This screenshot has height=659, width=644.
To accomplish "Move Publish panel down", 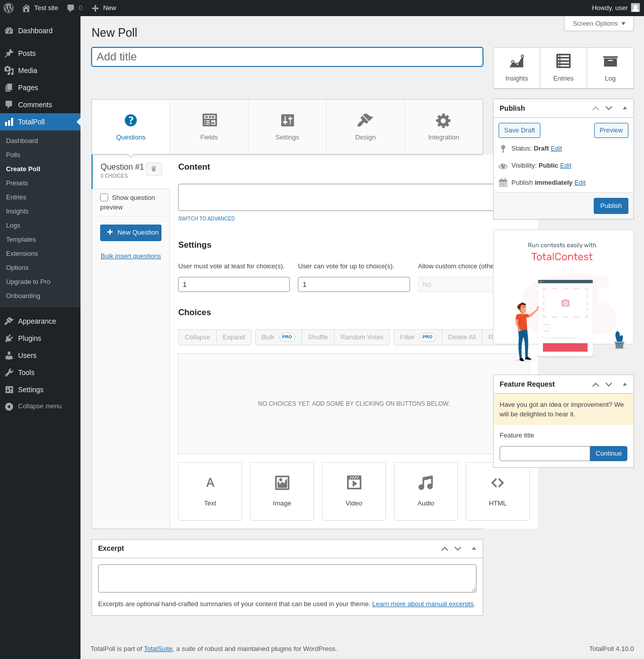I will click(609, 108).
